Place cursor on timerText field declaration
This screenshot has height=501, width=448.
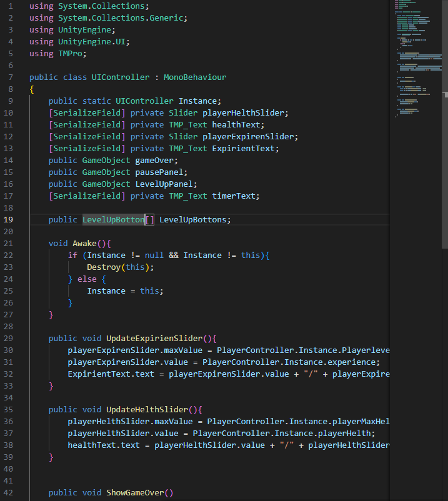pos(234,196)
